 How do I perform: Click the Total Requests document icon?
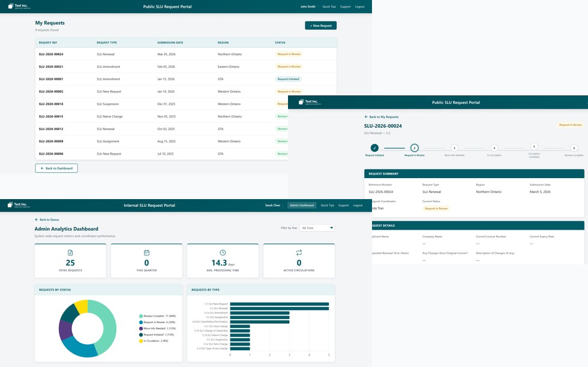point(71,251)
